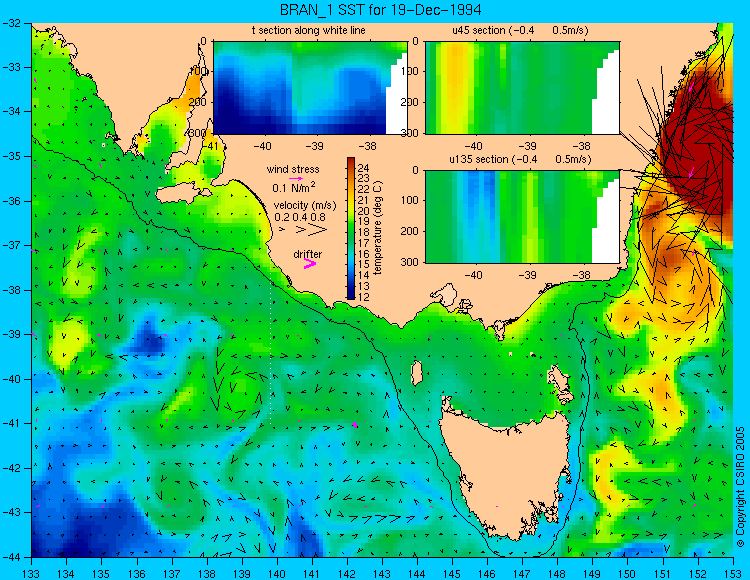
Task: Click the '0.1 N/m²' wind stress value
Action: [294, 187]
